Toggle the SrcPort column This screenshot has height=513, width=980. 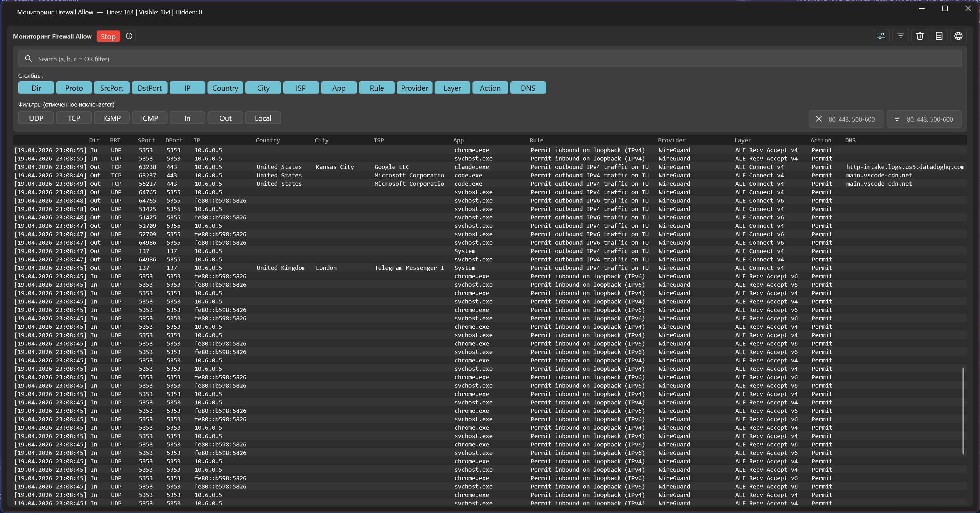coord(111,88)
